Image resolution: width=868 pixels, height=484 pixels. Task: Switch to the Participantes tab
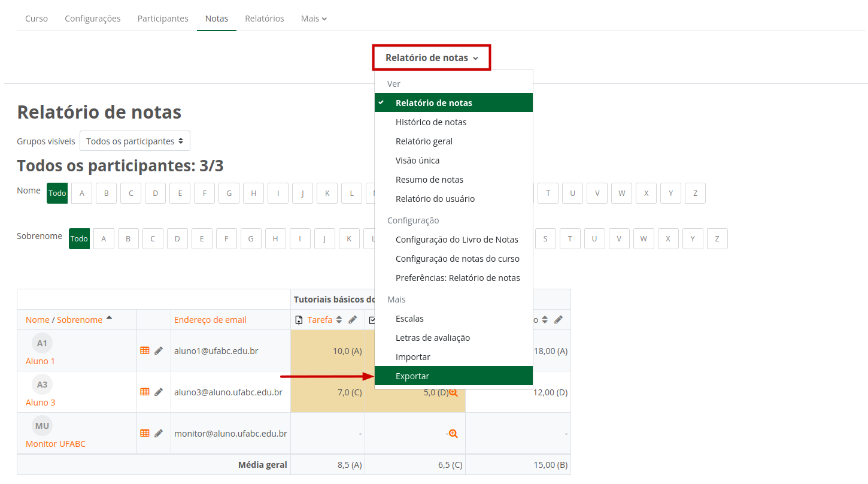(163, 19)
